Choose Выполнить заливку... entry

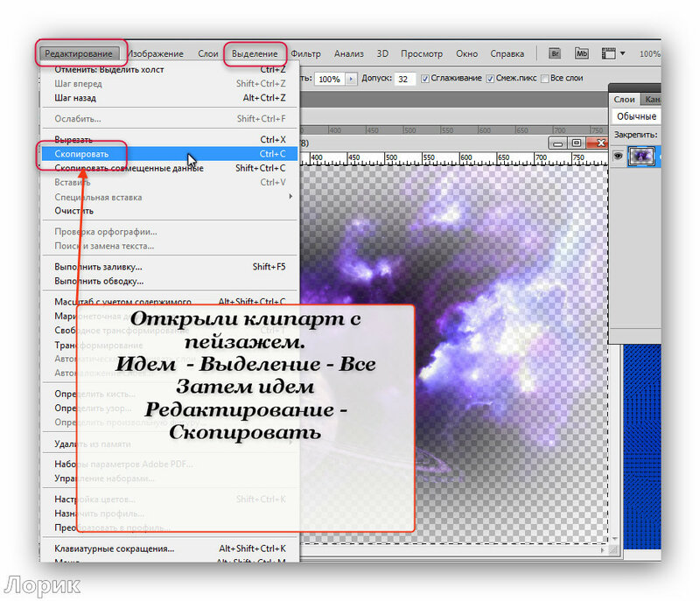click(170, 267)
